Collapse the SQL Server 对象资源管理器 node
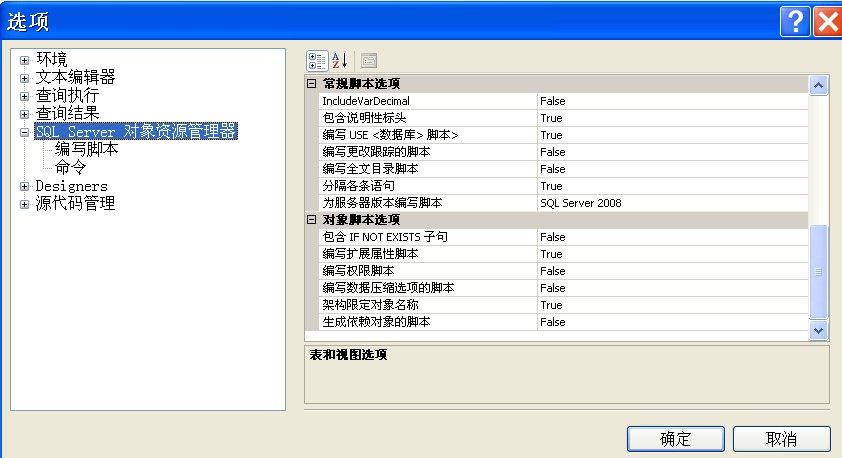 [x=24, y=132]
